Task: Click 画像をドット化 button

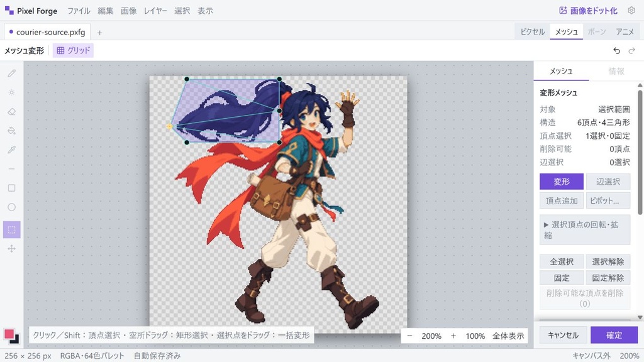Action: [x=588, y=11]
